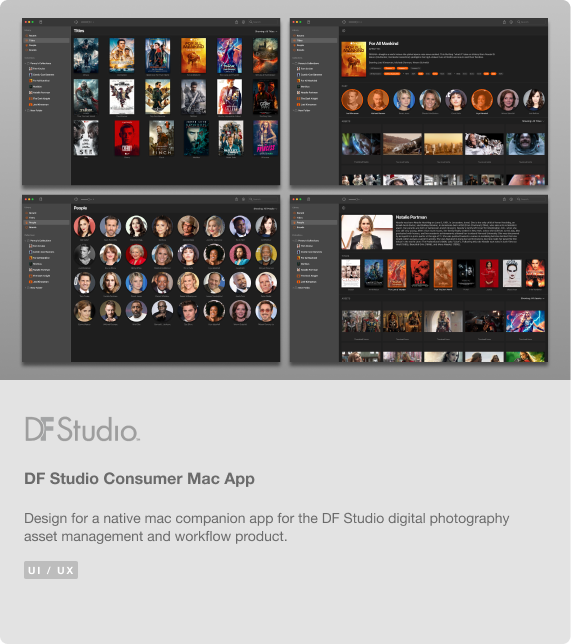Open the See poster in the Titles grid

(86, 138)
